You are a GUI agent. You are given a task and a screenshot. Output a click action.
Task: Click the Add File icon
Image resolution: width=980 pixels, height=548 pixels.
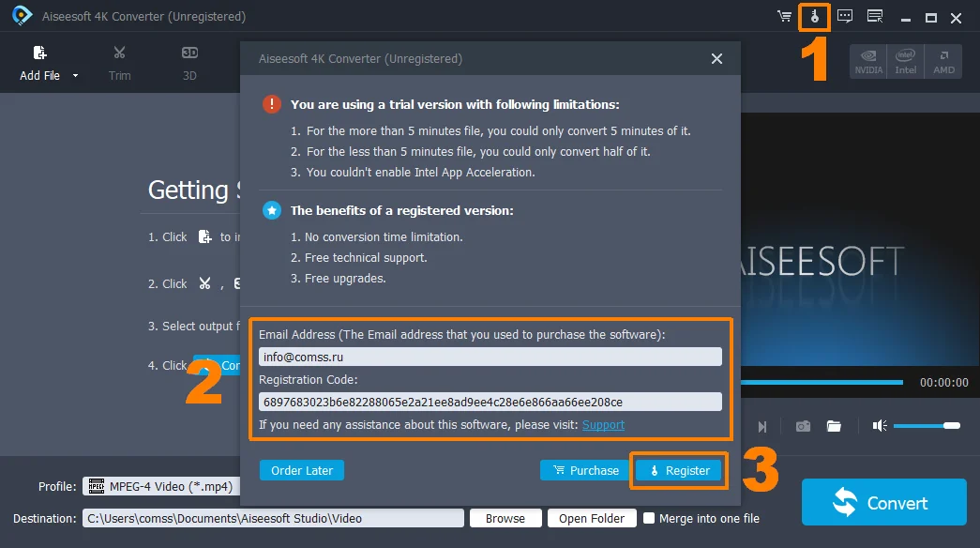click(39, 53)
